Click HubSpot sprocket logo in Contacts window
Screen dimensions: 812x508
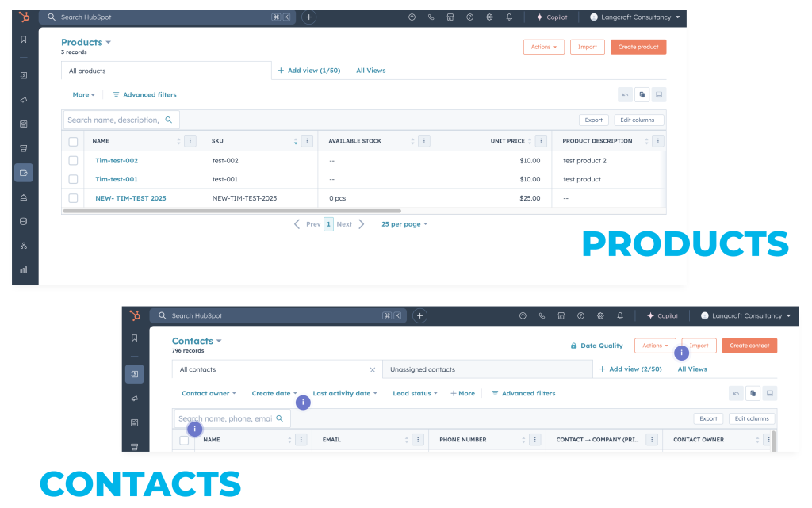coord(135,315)
